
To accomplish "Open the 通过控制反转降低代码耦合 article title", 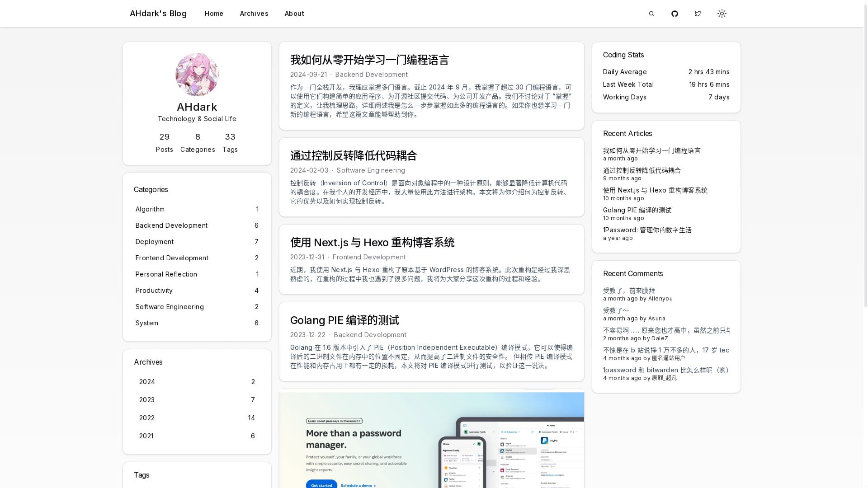I will click(353, 156).
